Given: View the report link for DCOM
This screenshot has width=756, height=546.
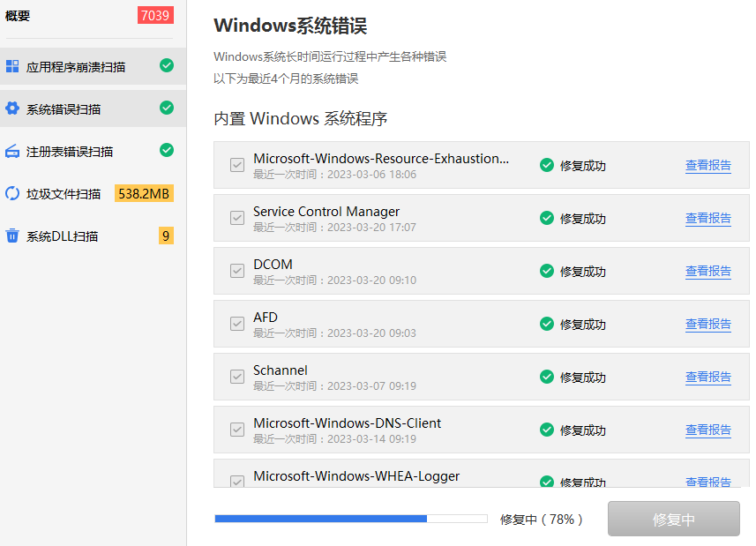Looking at the screenshot, I should click(x=708, y=271).
